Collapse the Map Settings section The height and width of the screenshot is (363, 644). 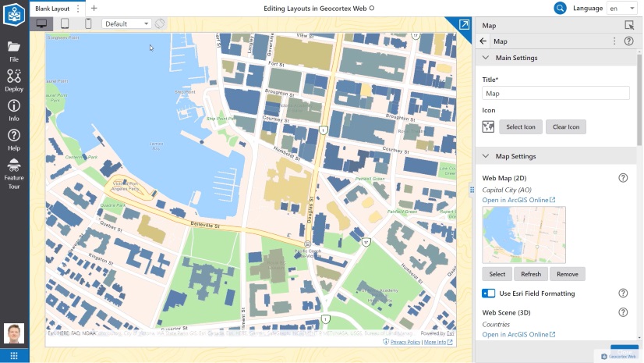coord(485,156)
